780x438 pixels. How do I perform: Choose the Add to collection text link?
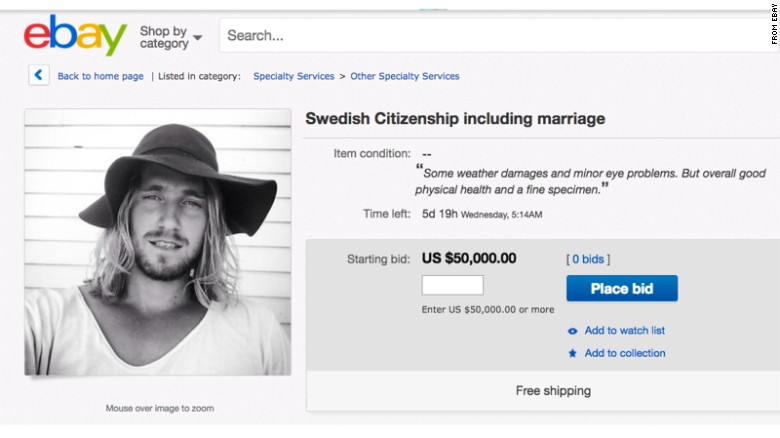tap(624, 353)
